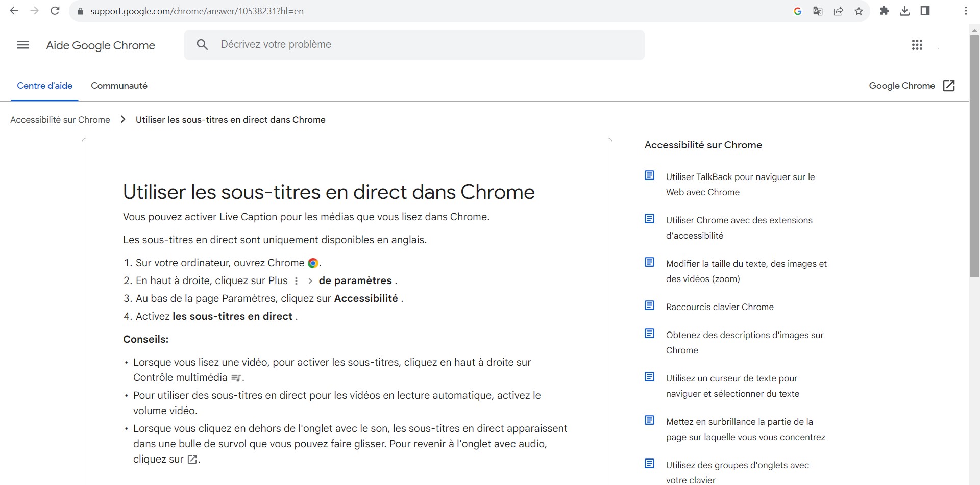Image resolution: width=980 pixels, height=485 pixels.
Task: Click the page vertical scrollbar thumb
Action: coord(974,153)
